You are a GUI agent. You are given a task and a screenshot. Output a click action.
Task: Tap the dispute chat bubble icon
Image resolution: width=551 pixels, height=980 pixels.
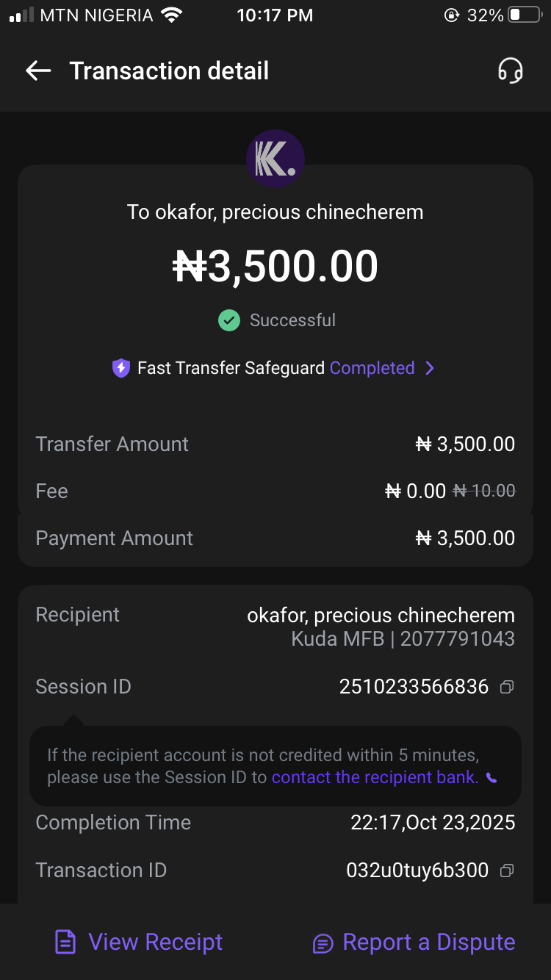[x=323, y=943]
